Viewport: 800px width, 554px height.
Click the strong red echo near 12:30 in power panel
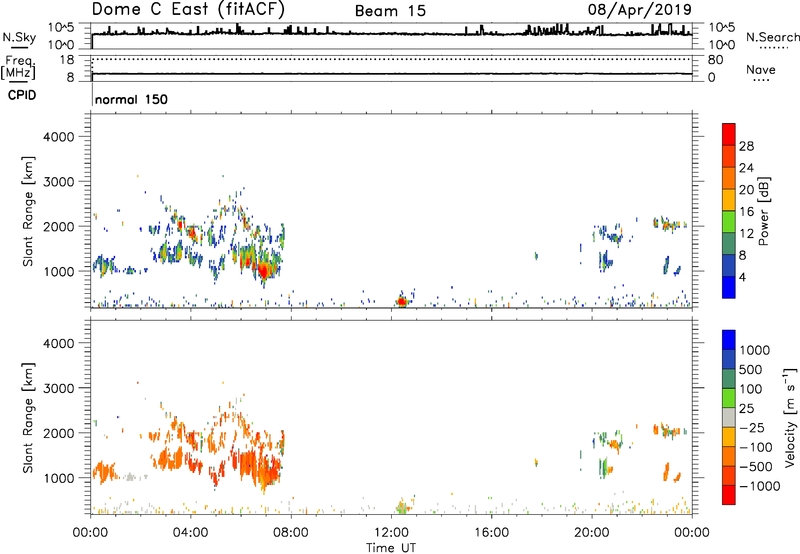point(402,301)
